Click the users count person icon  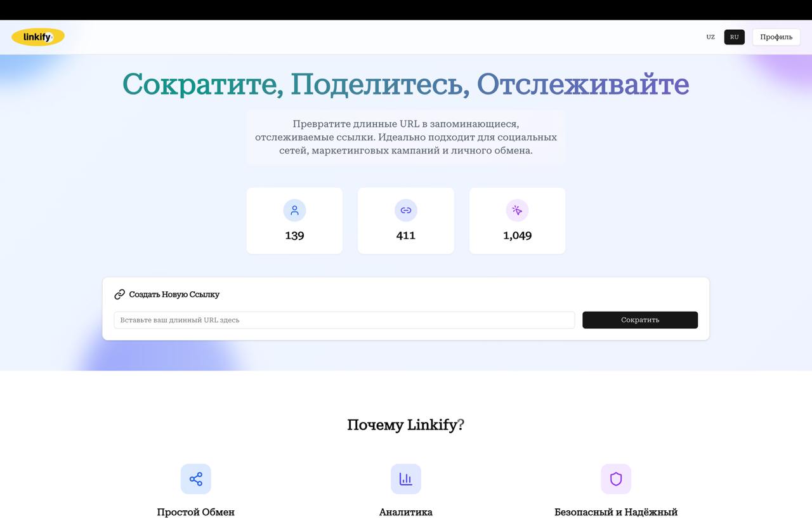pyautogui.click(x=294, y=211)
